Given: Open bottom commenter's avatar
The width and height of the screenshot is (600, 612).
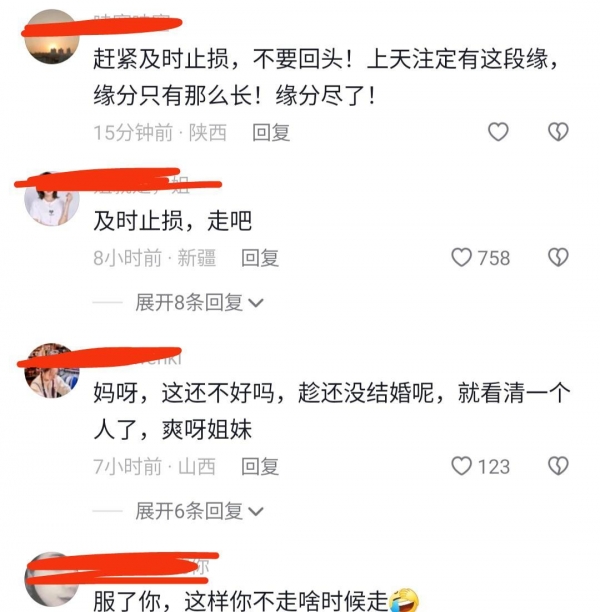Looking at the screenshot, I should click(x=52, y=580).
